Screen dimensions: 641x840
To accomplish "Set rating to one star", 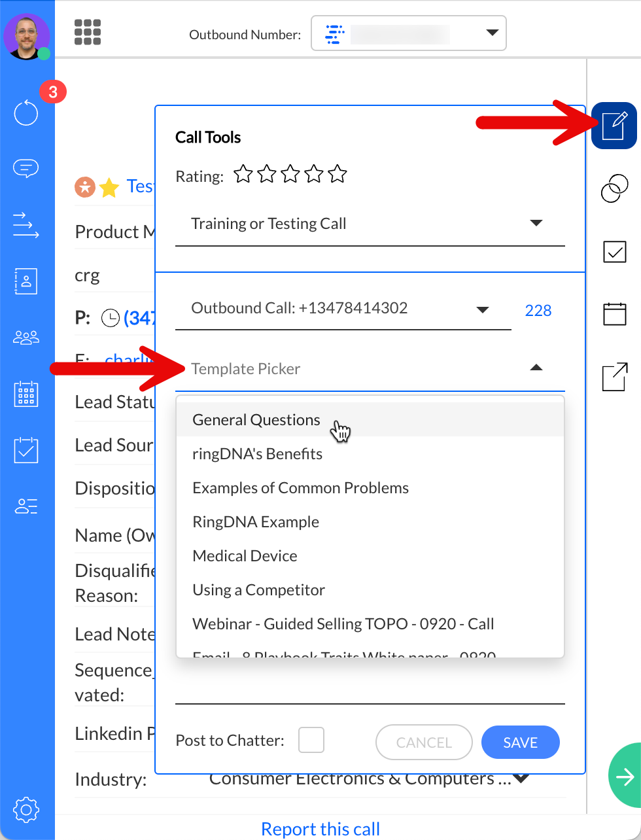I will pyautogui.click(x=243, y=174).
